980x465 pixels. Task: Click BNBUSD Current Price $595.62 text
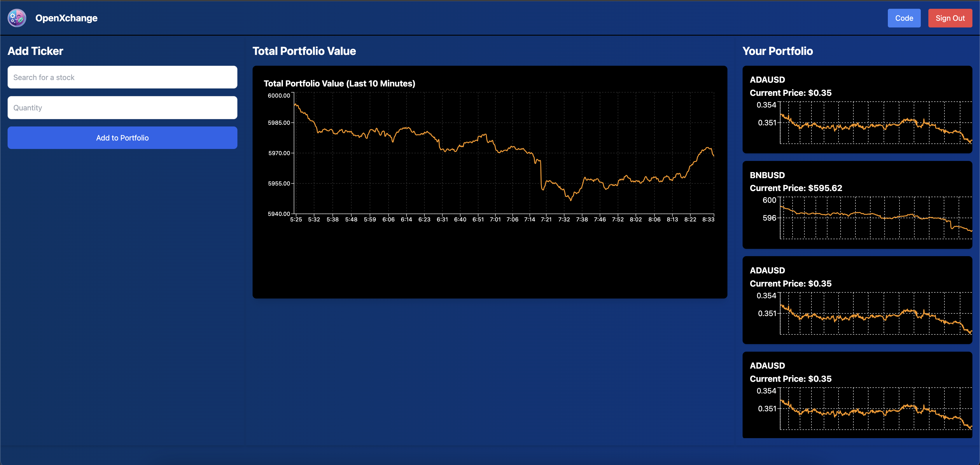pos(795,188)
